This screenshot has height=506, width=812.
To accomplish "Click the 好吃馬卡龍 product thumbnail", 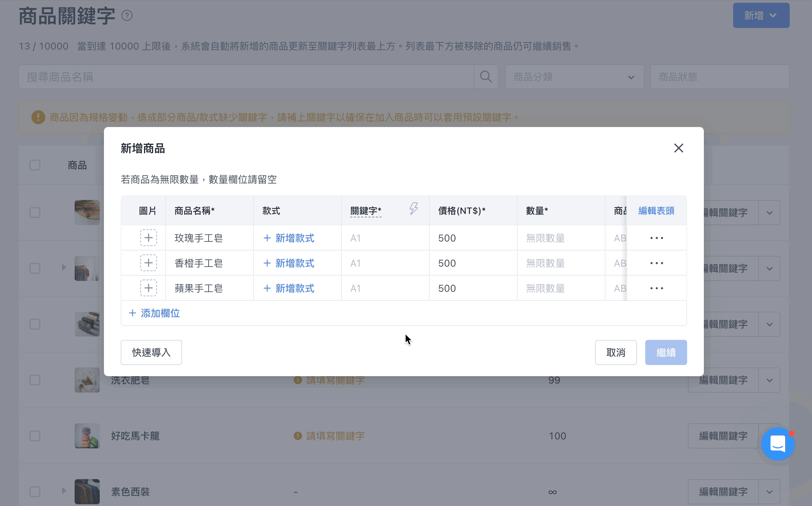I will [87, 436].
